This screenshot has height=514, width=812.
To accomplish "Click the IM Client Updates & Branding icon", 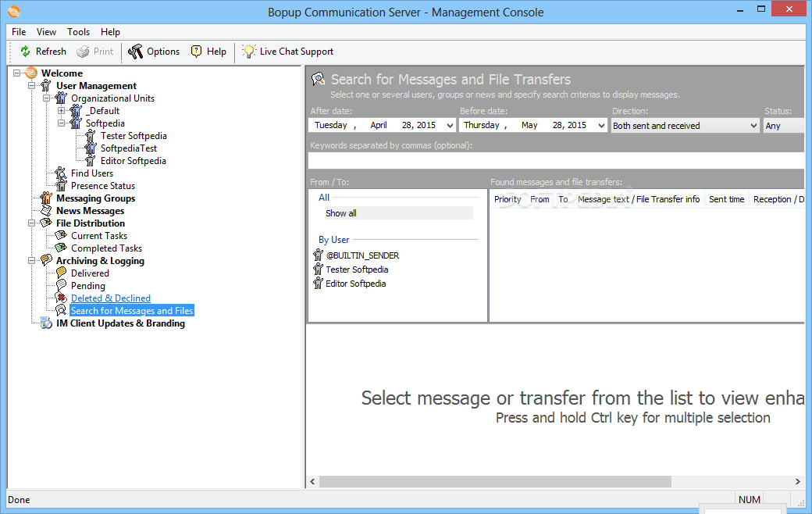I will tap(46, 323).
